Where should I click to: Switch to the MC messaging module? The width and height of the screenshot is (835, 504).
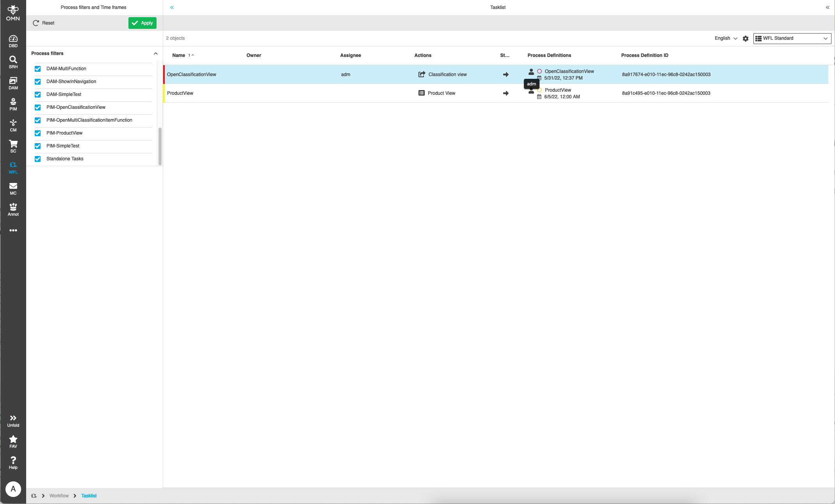point(13,188)
